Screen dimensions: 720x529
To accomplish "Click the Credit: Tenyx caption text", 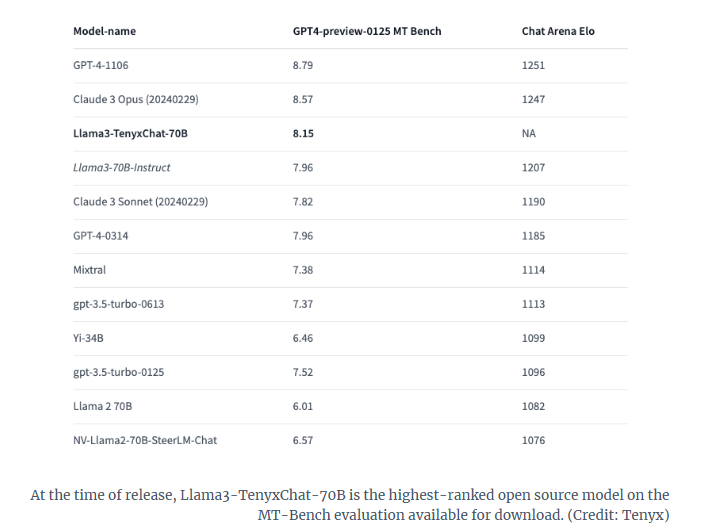I will (x=619, y=515).
